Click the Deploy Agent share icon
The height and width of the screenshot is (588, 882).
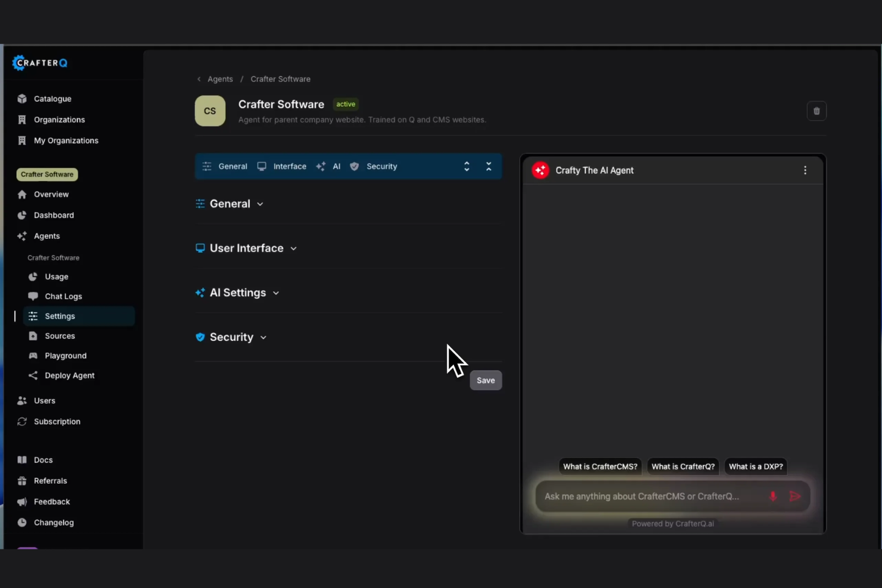click(x=33, y=375)
